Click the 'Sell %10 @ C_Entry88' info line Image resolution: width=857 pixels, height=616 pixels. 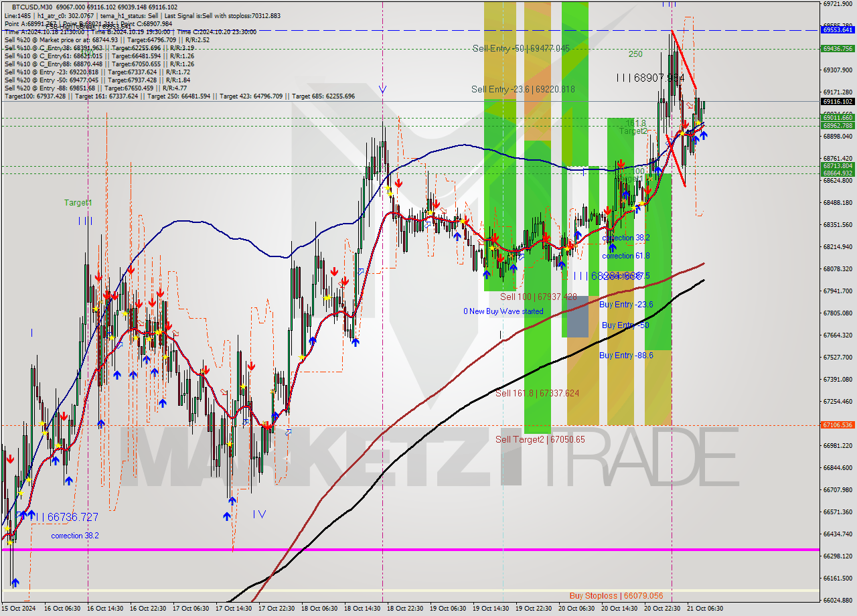pos(100,64)
